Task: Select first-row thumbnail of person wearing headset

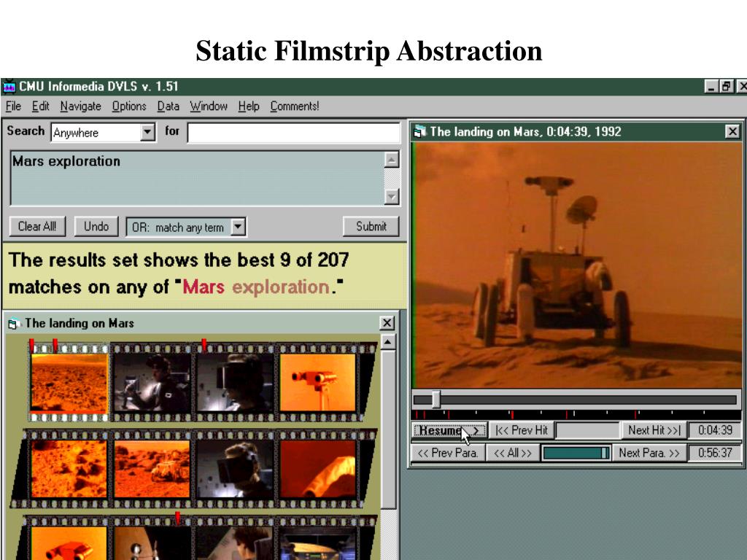Action: tap(236, 382)
